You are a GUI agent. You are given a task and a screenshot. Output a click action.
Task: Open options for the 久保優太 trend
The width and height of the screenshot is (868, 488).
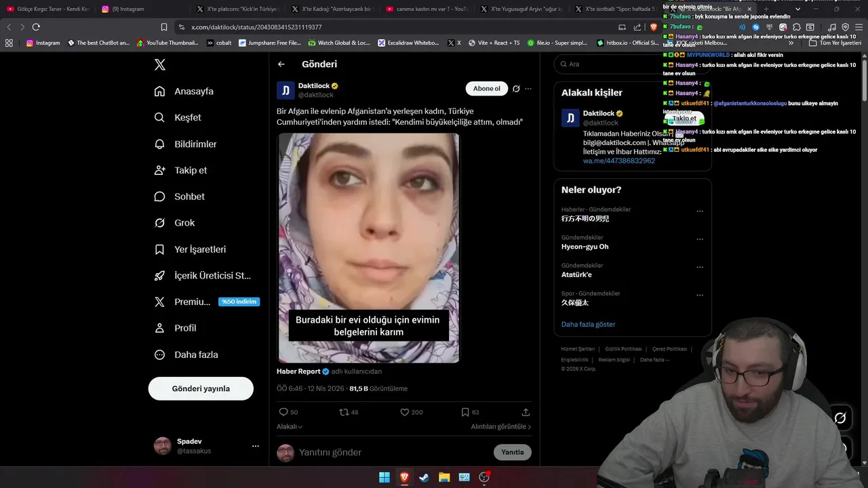[x=700, y=296]
